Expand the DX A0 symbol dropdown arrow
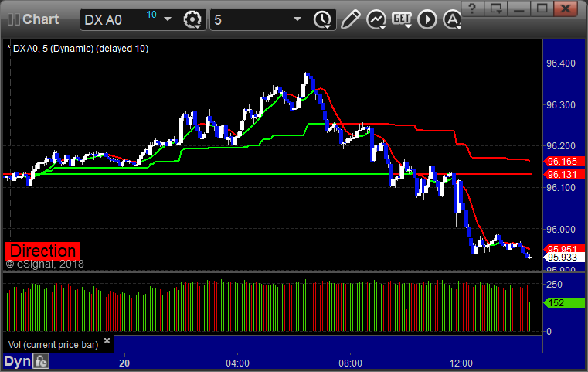 [x=168, y=19]
